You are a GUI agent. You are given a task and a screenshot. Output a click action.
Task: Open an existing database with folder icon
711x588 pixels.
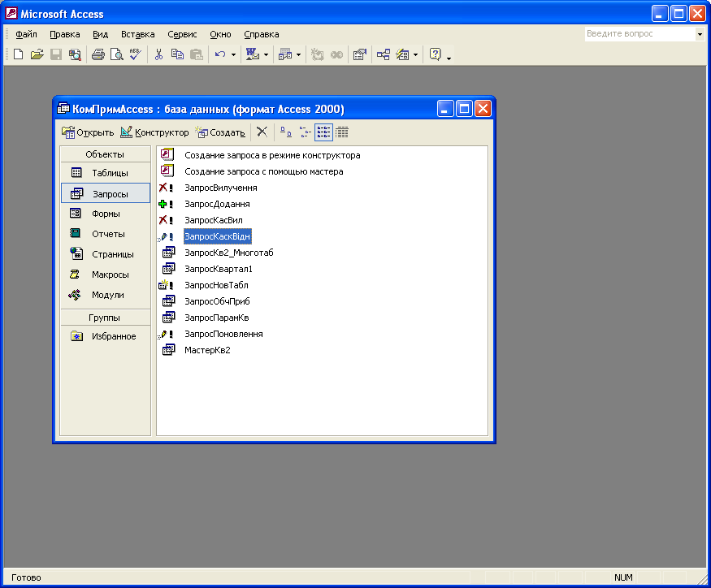point(37,55)
